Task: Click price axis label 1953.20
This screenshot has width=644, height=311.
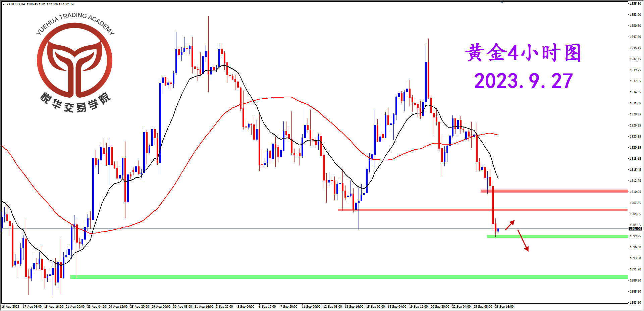Action: point(635,15)
